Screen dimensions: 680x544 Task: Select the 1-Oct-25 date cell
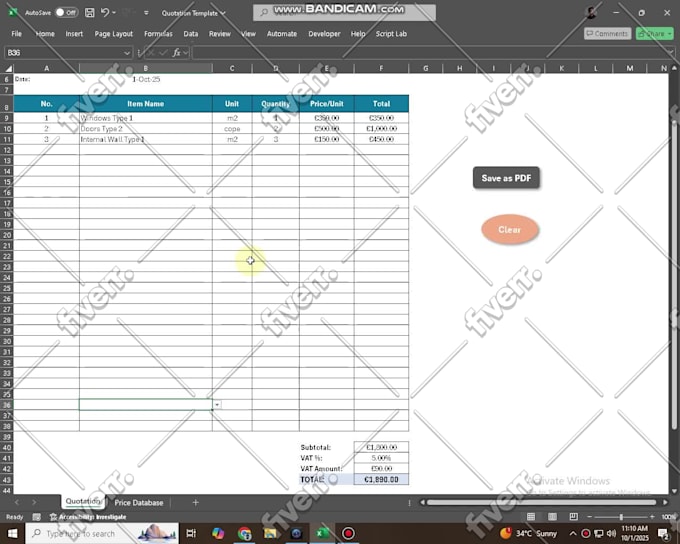click(146, 79)
